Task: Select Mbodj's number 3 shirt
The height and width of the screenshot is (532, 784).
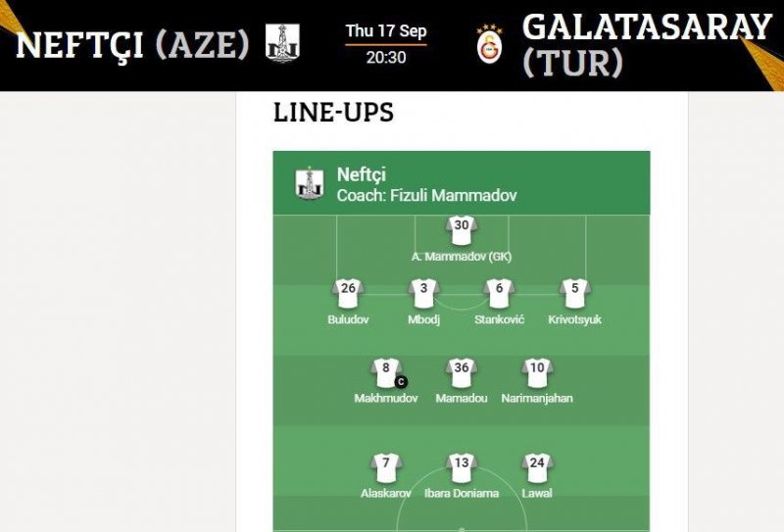Action: tap(423, 292)
